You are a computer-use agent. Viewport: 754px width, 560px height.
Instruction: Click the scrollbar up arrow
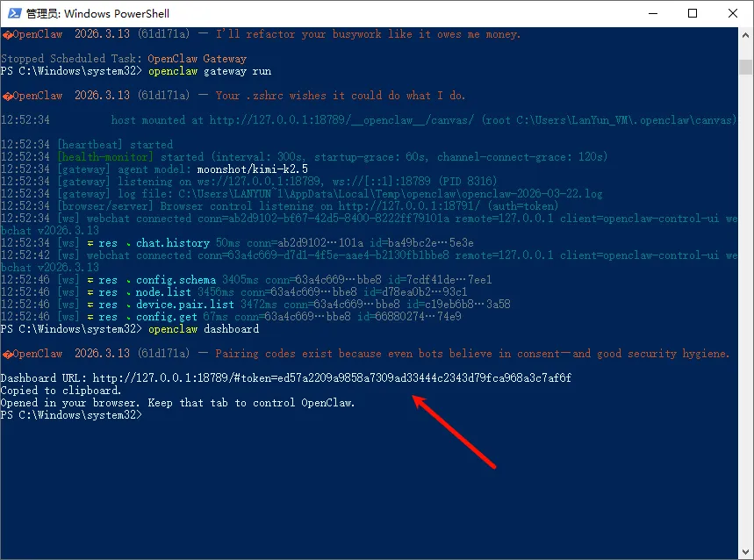746,35
